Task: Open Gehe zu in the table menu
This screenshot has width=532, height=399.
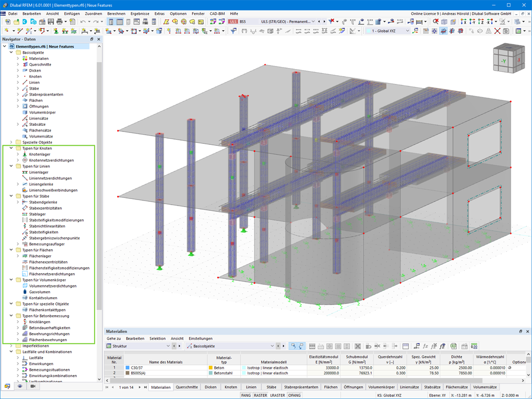Action: (114, 339)
